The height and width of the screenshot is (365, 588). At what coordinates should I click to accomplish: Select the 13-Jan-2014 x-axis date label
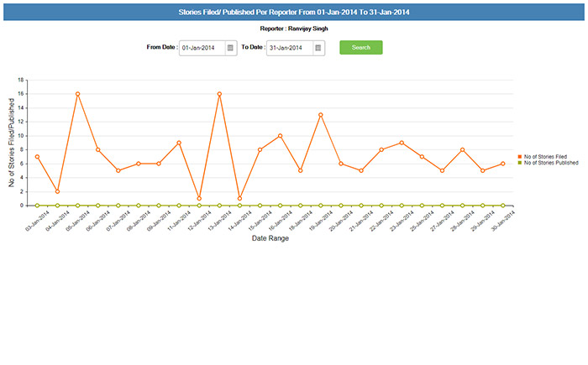coord(219,221)
